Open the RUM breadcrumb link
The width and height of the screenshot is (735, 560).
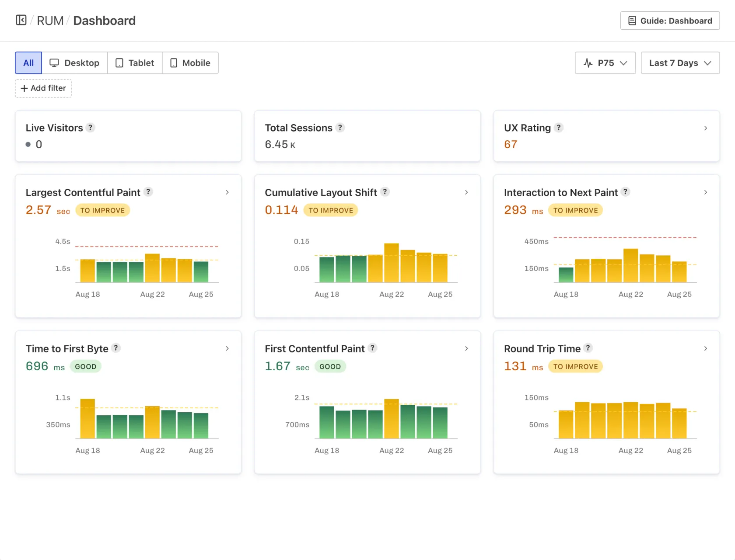pos(50,21)
